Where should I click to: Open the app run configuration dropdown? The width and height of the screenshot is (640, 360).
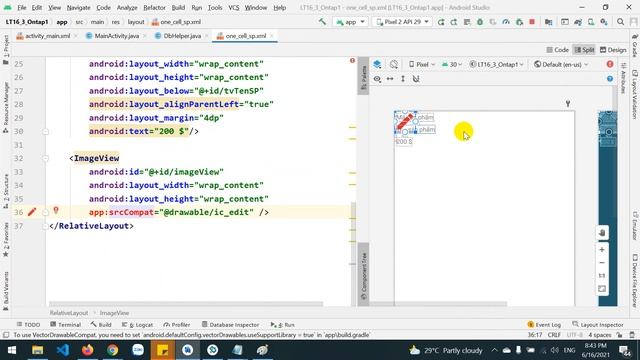click(350, 22)
